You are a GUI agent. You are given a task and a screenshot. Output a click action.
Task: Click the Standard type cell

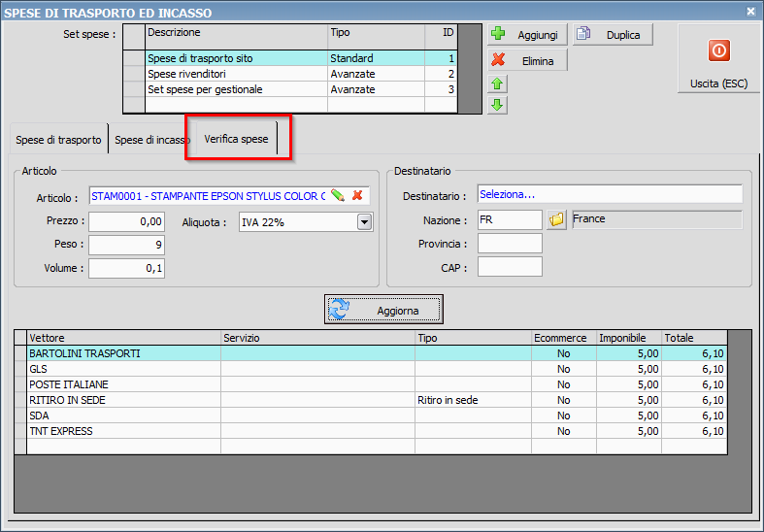click(376, 58)
